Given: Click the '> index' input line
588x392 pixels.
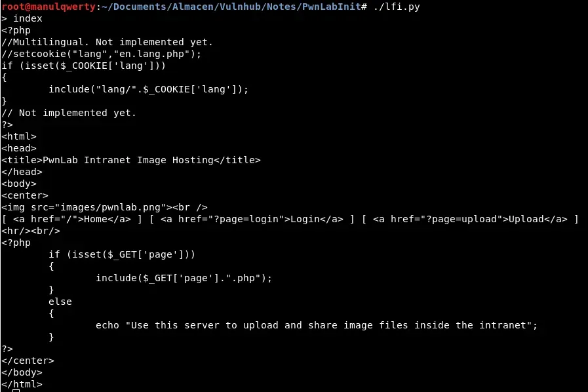Looking at the screenshot, I should [x=22, y=18].
